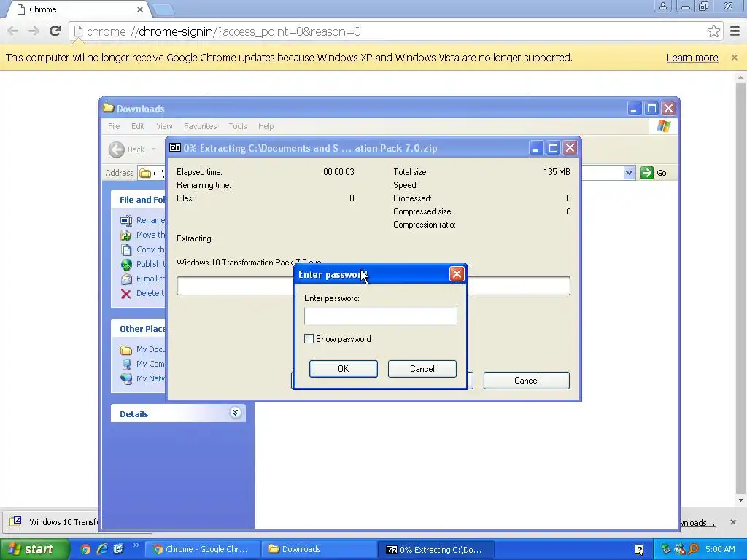
Task: Open the View menu in Downloads window
Action: (164, 126)
